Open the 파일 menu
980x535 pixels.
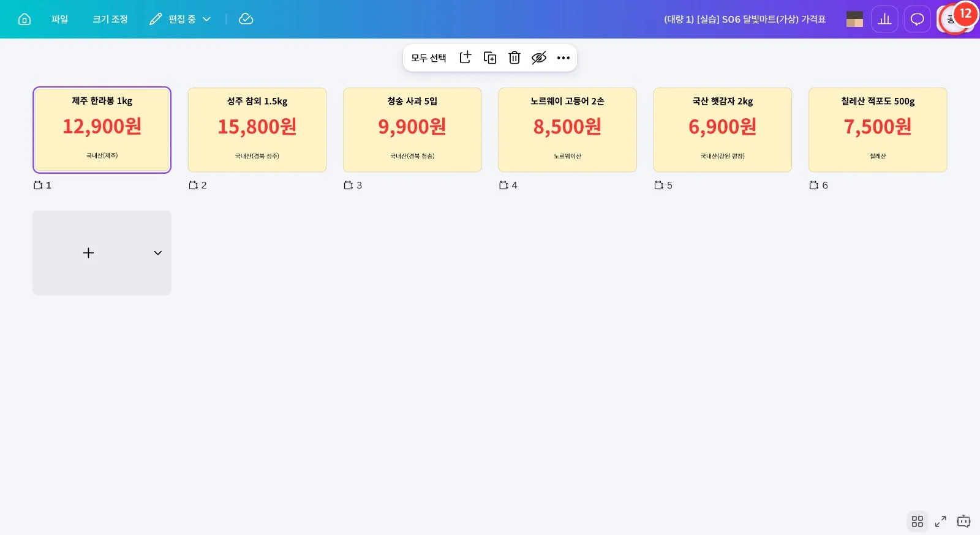[x=60, y=19]
